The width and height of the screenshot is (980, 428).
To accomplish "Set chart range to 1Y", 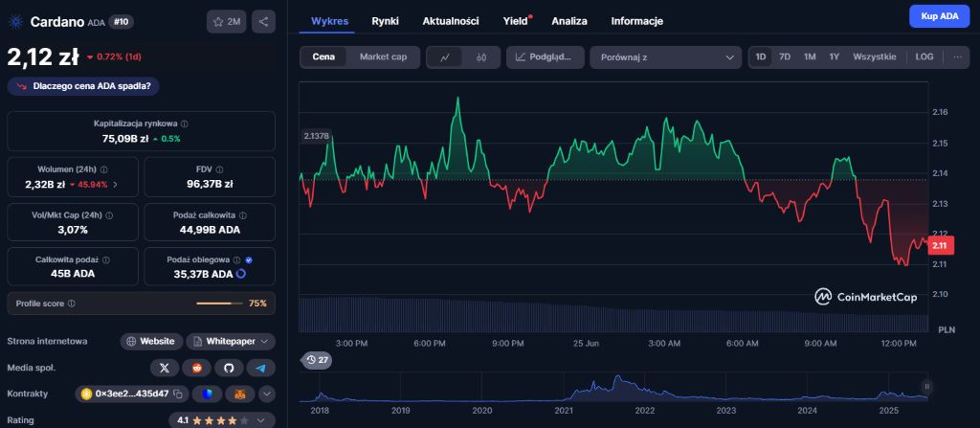I will point(835,56).
